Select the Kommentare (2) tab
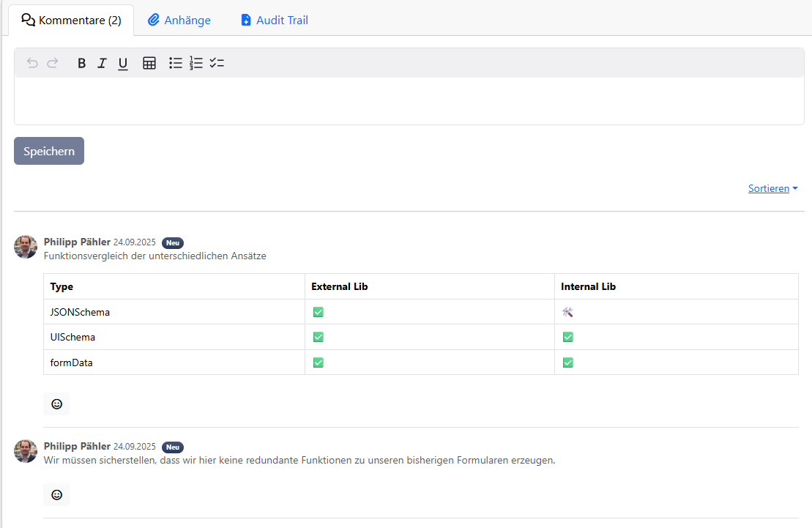812x528 pixels. tap(72, 21)
